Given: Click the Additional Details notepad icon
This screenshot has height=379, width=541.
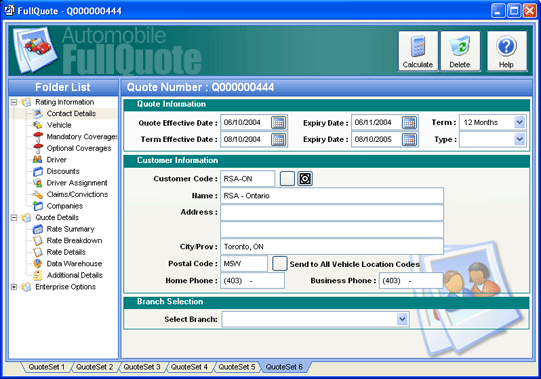Looking at the screenshot, I should (38, 275).
